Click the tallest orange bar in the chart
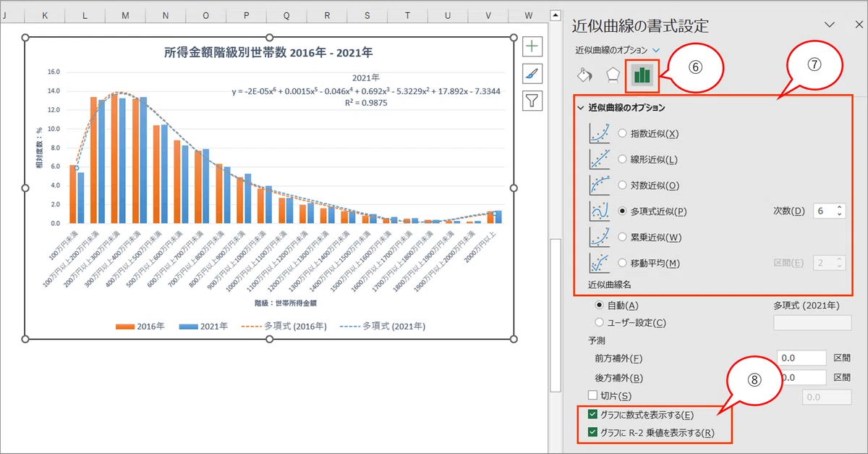Viewport: 868px width, 454px height. pos(114,159)
